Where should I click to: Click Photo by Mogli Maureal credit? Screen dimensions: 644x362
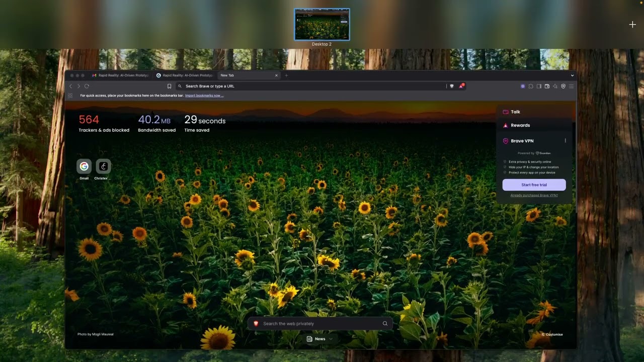tap(96, 334)
